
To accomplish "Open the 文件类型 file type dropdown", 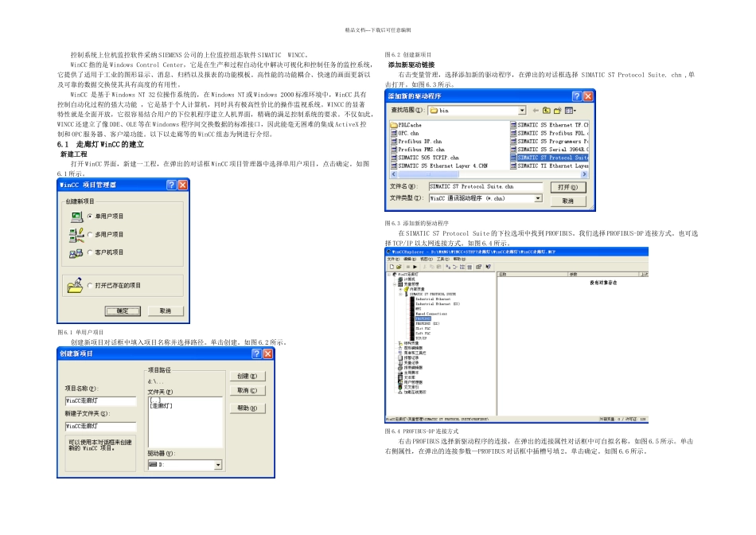I will (x=538, y=198).
